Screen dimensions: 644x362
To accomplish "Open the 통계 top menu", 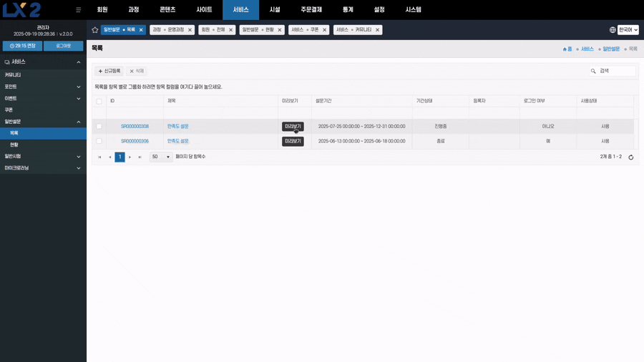I will 348,10.
